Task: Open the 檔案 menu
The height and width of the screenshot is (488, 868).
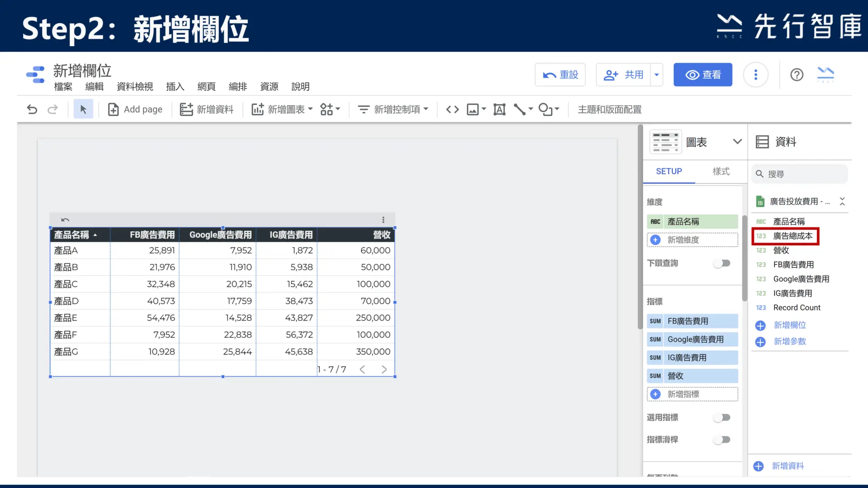Action: [x=63, y=87]
